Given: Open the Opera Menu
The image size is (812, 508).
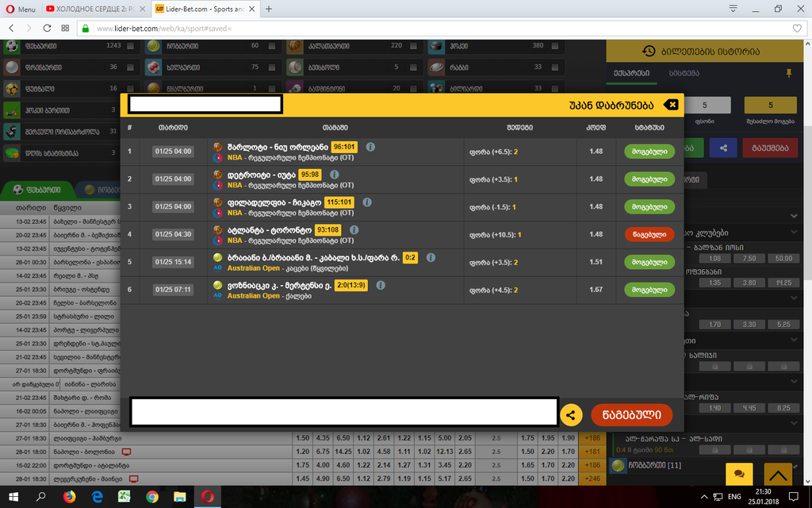Looking at the screenshot, I should [21, 9].
